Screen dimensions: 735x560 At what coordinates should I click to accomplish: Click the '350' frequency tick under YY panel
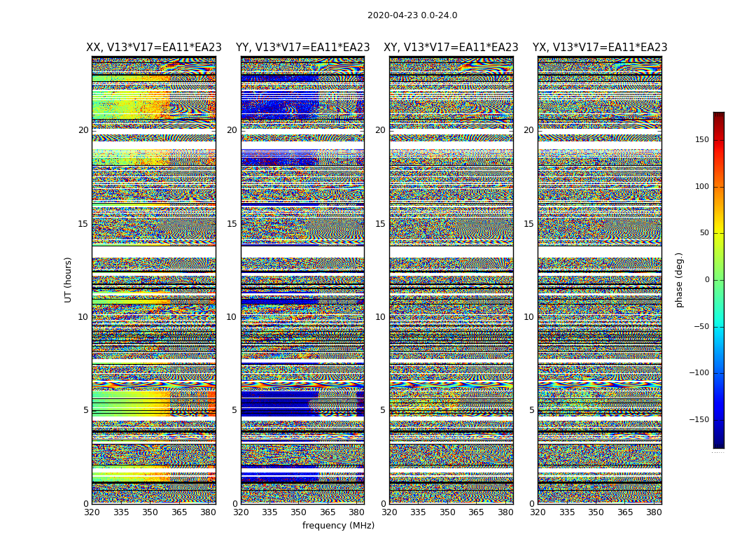(x=299, y=512)
